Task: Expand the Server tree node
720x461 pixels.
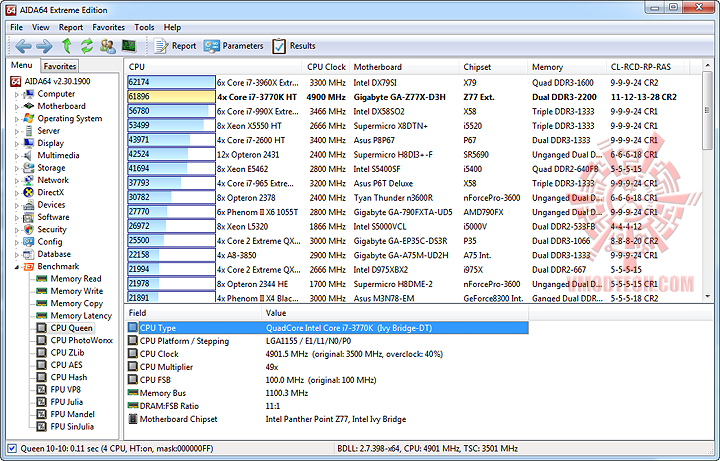Action: pyautogui.click(x=17, y=131)
